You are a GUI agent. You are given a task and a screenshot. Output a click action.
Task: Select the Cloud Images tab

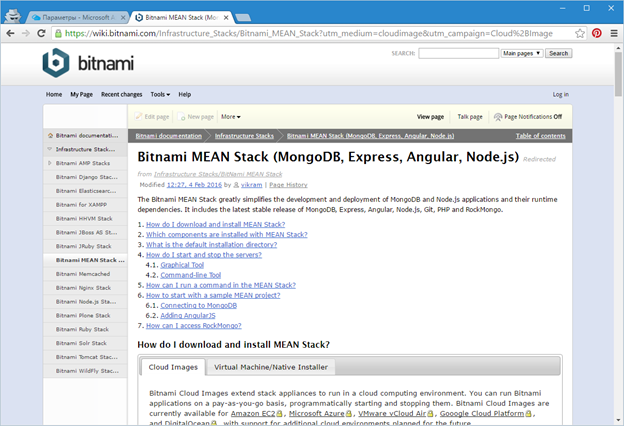tap(173, 367)
